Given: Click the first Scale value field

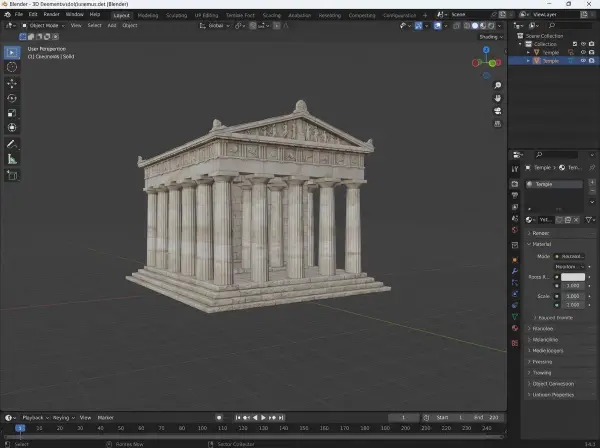Looking at the screenshot, I should click(x=572, y=296).
